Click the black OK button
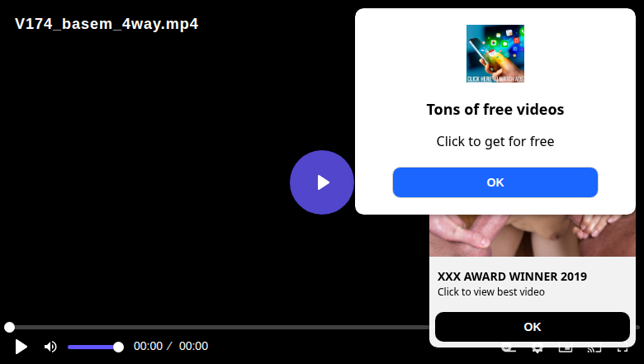 533,327
